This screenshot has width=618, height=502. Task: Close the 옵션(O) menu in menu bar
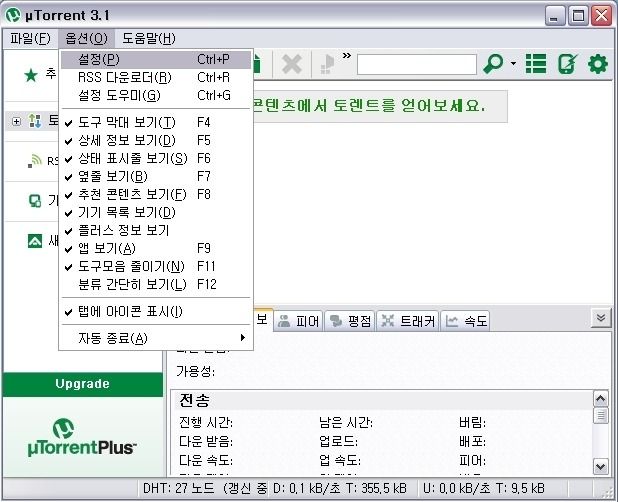[86, 38]
